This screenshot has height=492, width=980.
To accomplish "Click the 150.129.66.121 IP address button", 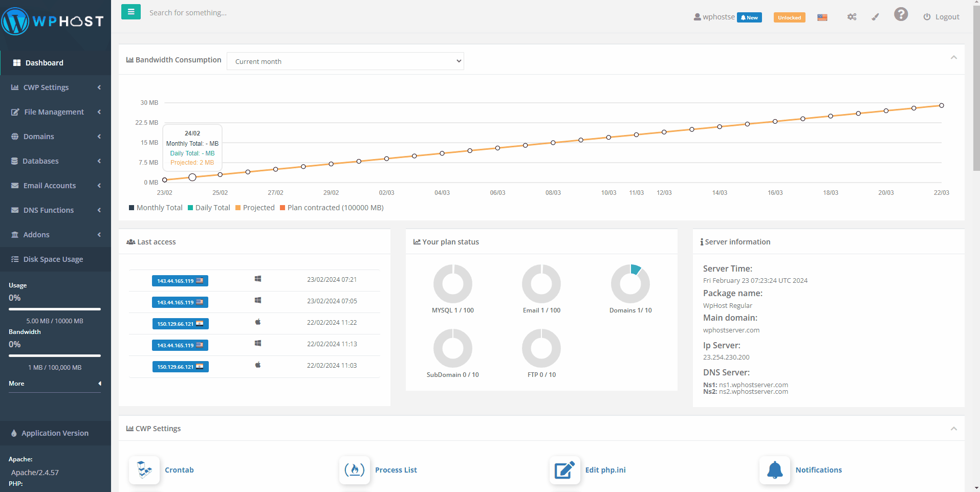I will click(x=180, y=323).
